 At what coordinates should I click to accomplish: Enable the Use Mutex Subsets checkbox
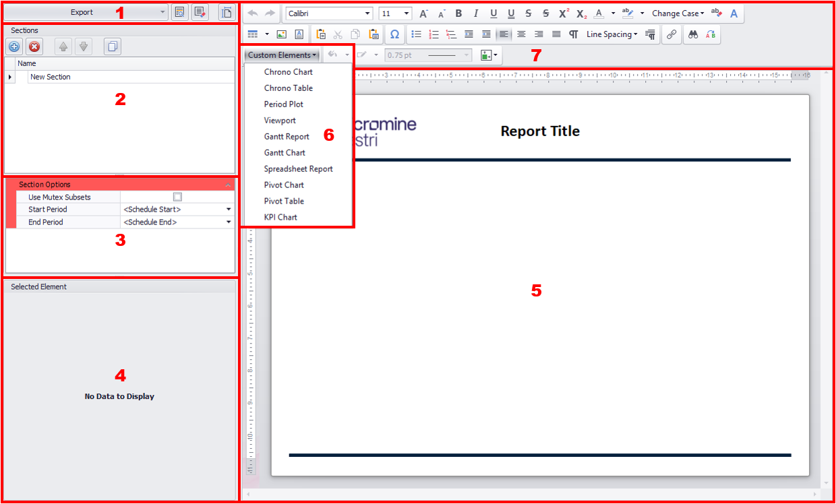[177, 197]
